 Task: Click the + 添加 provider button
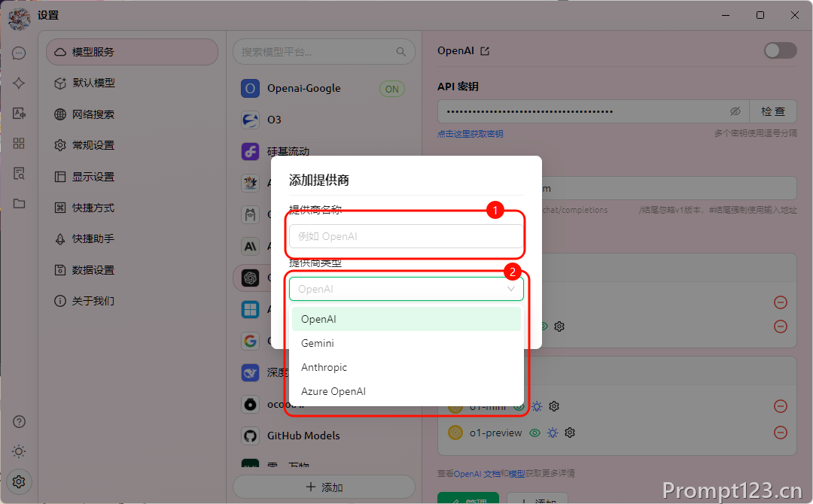324,487
